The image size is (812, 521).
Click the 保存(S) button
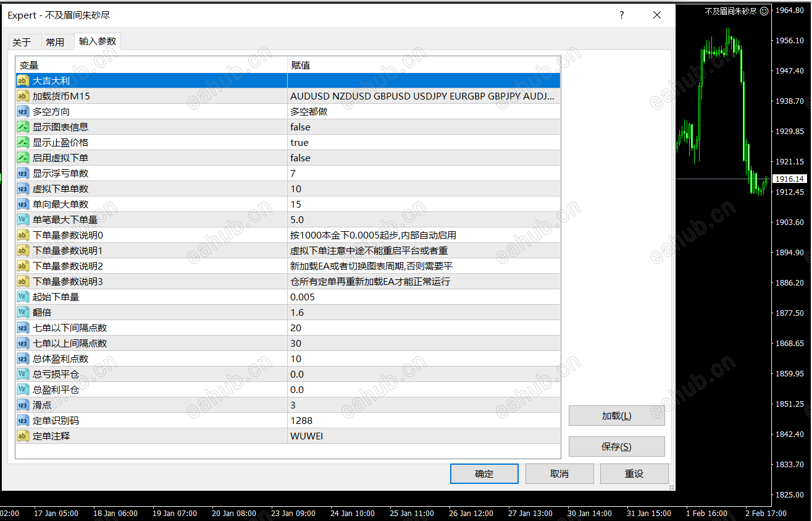[x=616, y=447]
